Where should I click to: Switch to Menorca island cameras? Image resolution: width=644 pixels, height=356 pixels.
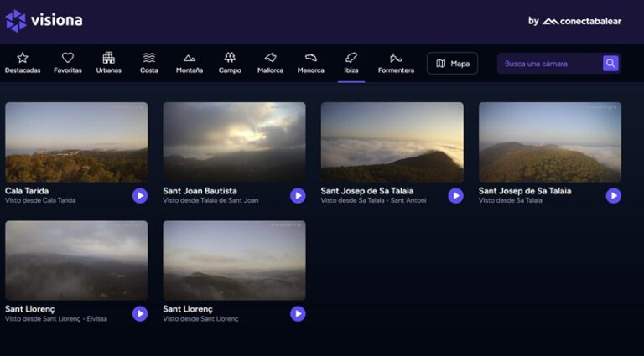311,63
